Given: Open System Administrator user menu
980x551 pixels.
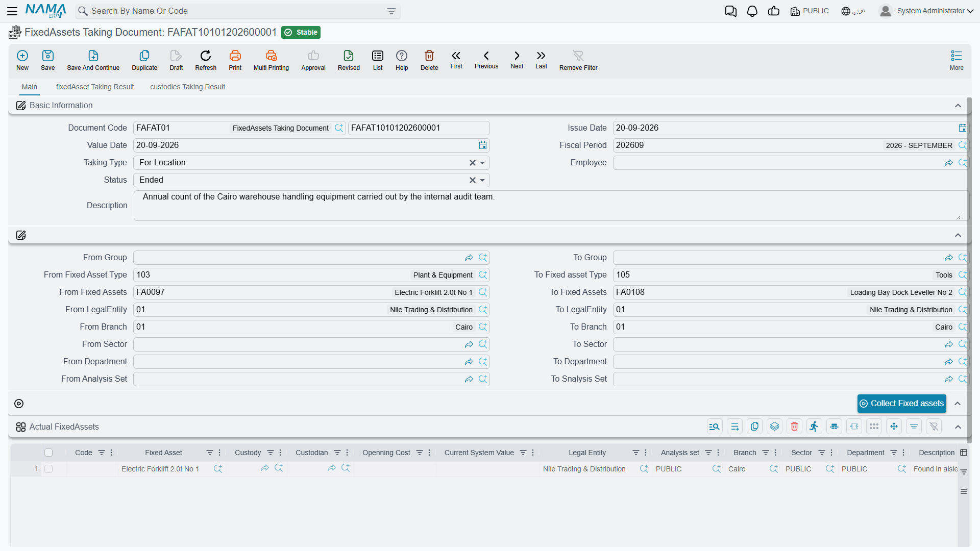Looking at the screenshot, I should click(926, 11).
